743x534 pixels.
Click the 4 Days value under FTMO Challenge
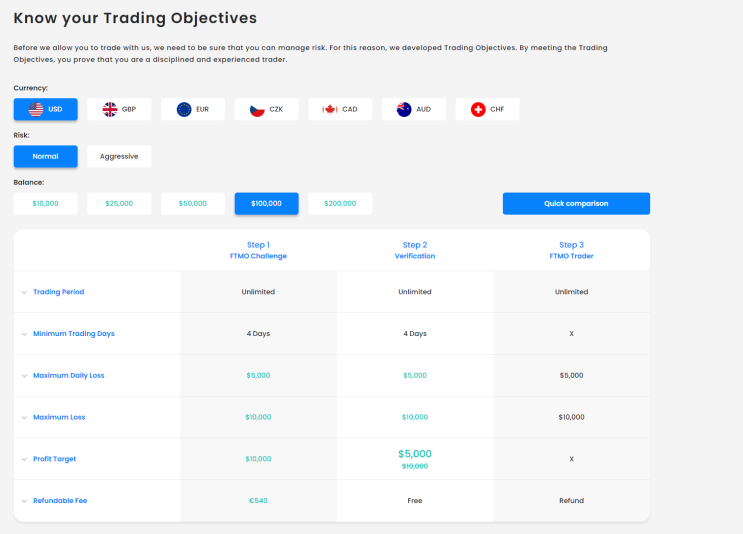(258, 334)
